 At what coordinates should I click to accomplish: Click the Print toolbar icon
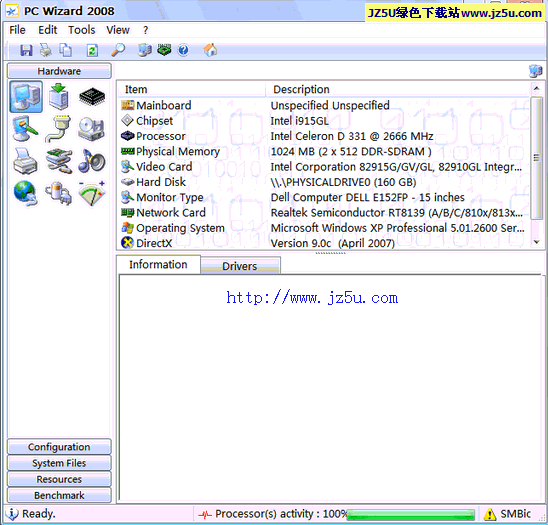click(45, 50)
